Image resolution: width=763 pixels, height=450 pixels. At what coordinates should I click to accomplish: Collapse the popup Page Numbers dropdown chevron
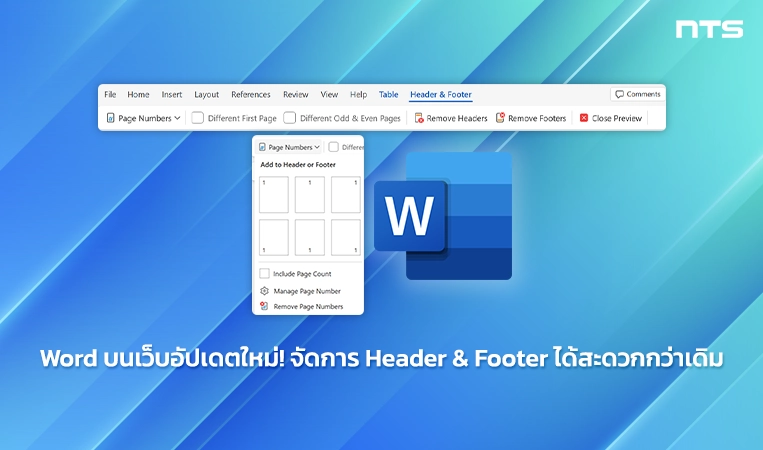point(317,147)
